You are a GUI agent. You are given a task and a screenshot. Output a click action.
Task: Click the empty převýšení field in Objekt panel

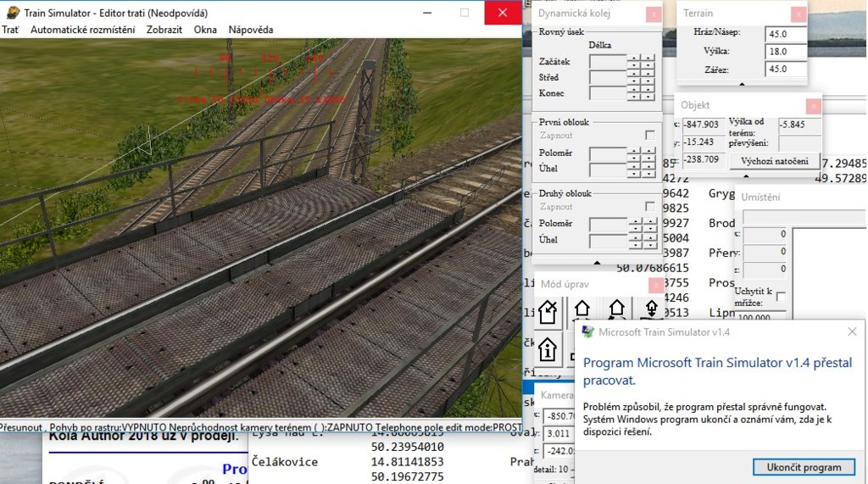coord(799,143)
